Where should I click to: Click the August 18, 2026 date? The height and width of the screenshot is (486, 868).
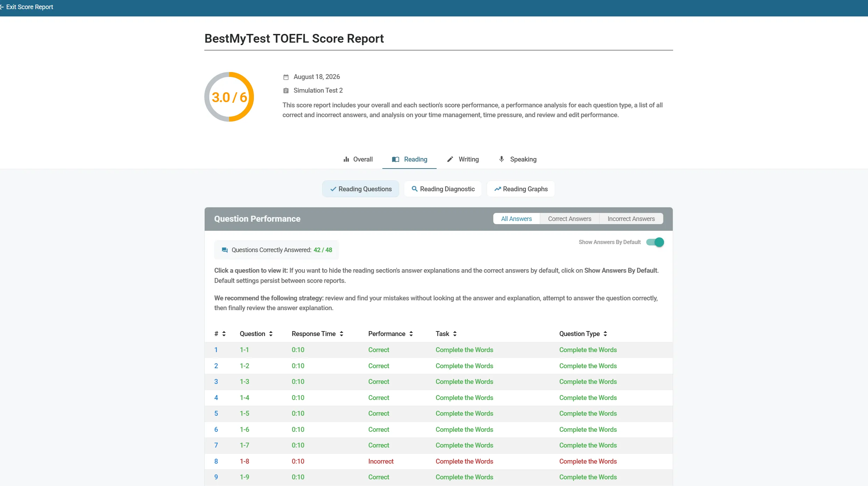pyautogui.click(x=317, y=77)
